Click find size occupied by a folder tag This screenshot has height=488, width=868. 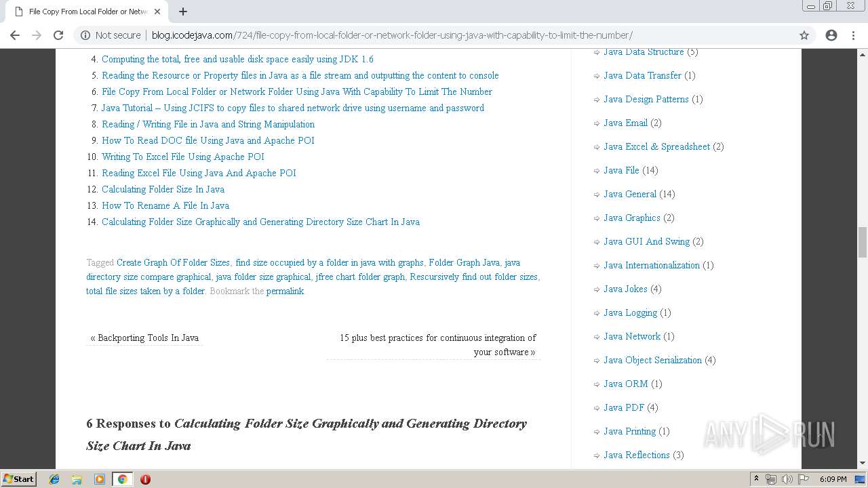[330, 263]
